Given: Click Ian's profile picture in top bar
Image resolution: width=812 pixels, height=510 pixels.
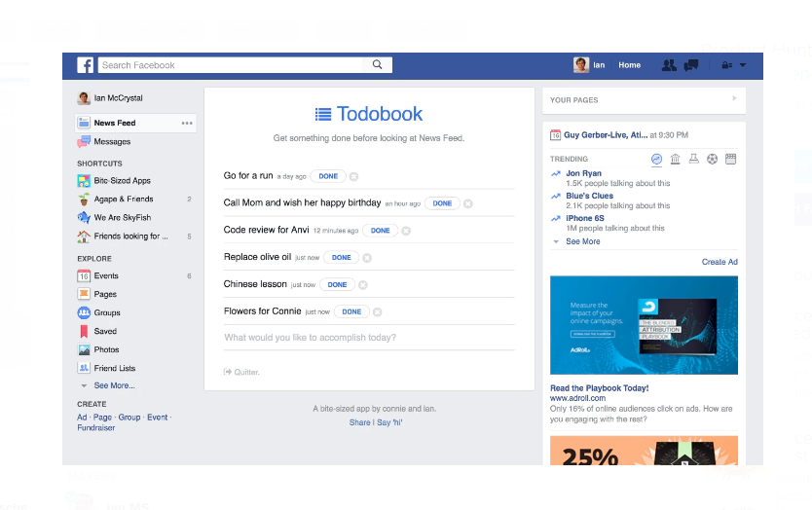Looking at the screenshot, I should 581,64.
